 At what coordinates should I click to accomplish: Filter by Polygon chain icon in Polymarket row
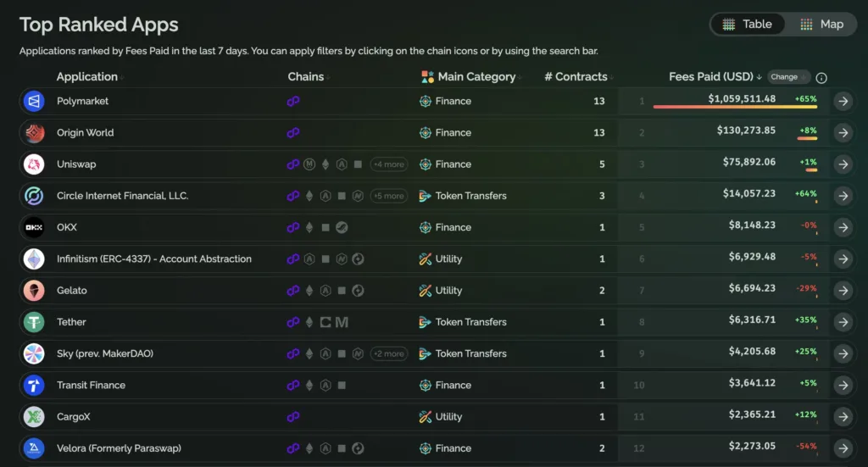click(293, 102)
